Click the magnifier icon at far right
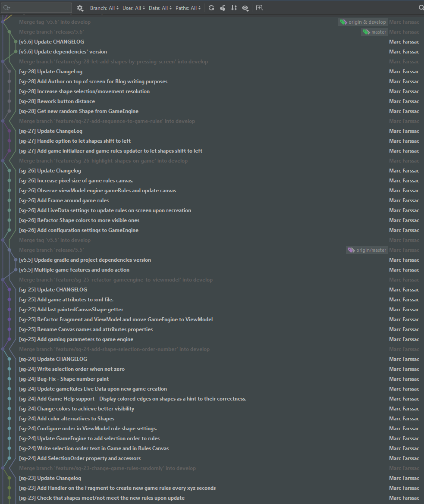424x504 pixels. (x=421, y=8)
